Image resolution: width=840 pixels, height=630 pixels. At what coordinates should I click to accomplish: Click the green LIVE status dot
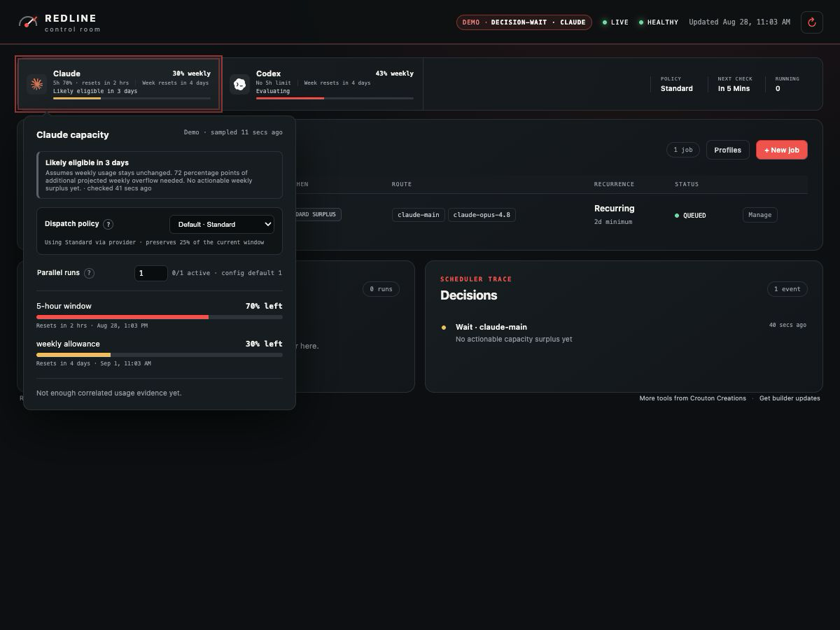point(605,22)
